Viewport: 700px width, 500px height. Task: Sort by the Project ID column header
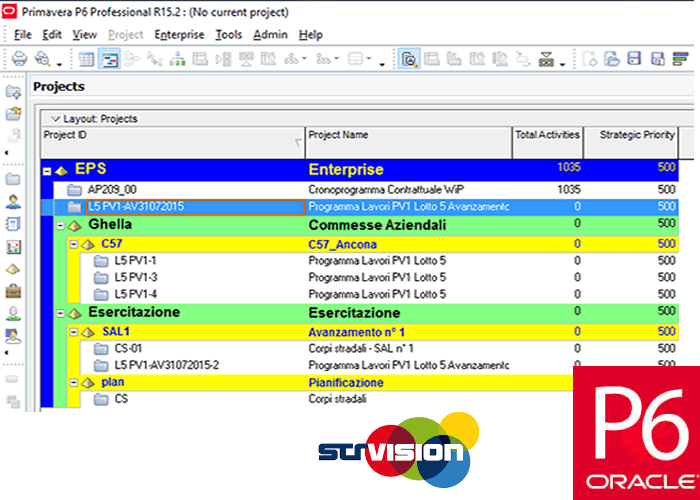173,142
